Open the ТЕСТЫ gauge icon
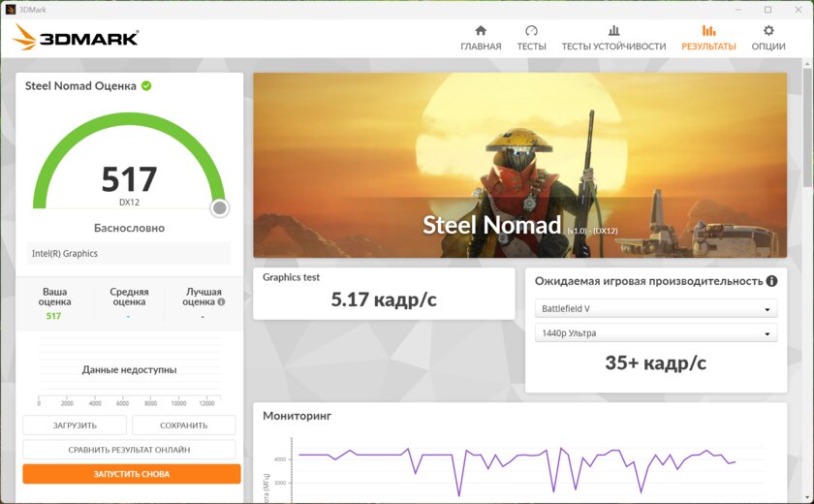The width and height of the screenshot is (814, 504). [531, 31]
